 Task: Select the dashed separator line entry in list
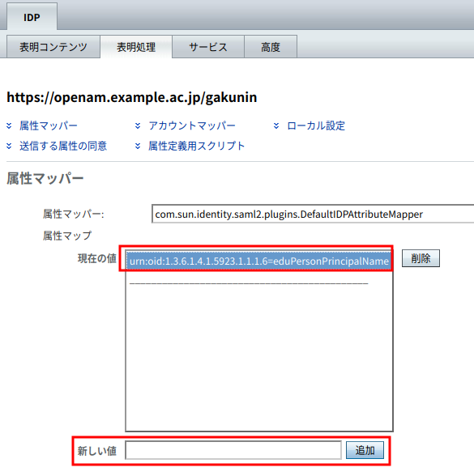[x=249, y=283]
